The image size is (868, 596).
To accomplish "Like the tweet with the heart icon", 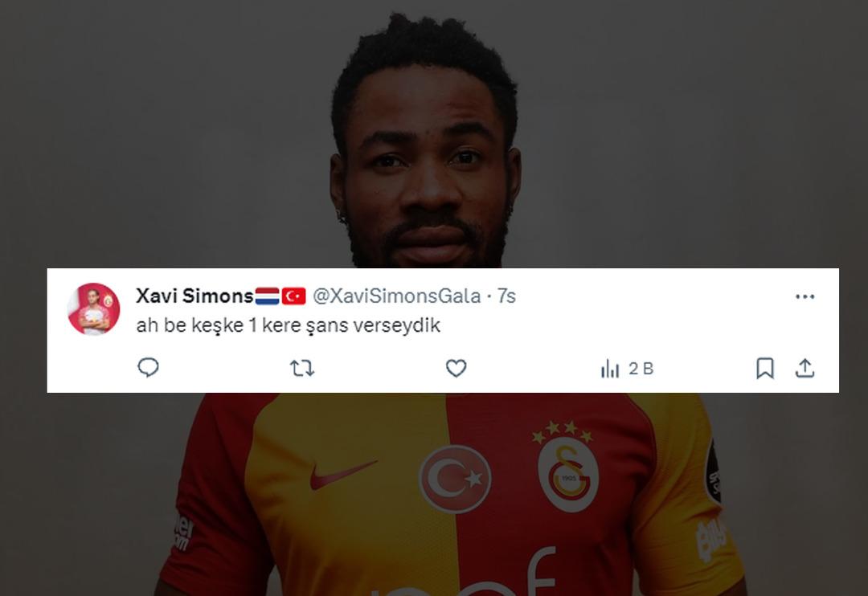I will 457,368.
